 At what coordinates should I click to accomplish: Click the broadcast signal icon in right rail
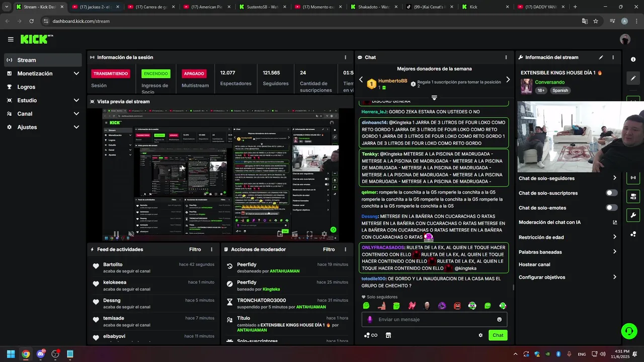tap(633, 177)
